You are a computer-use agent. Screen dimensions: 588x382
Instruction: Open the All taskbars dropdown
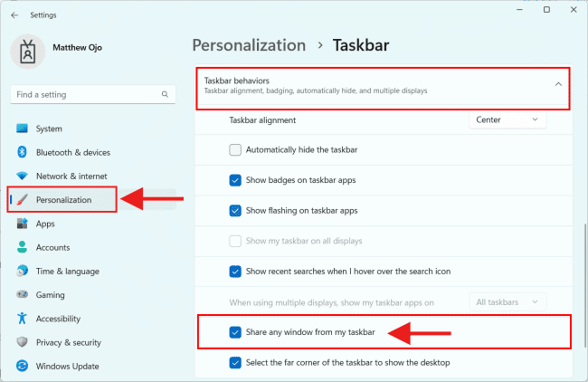pos(507,301)
